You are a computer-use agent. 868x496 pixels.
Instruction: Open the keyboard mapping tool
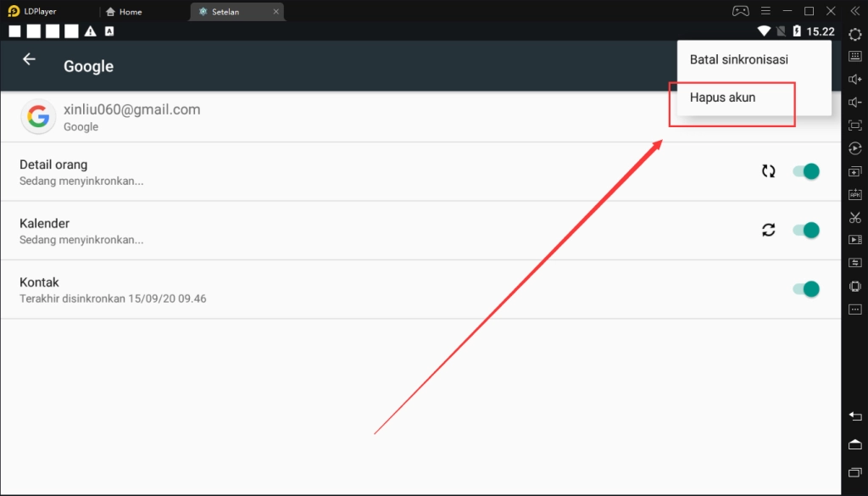tap(854, 56)
